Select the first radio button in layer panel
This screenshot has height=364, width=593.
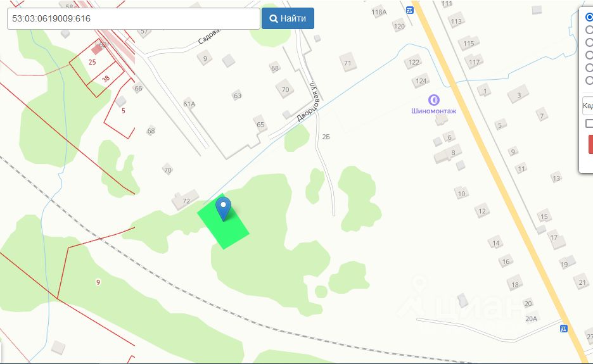click(x=589, y=17)
